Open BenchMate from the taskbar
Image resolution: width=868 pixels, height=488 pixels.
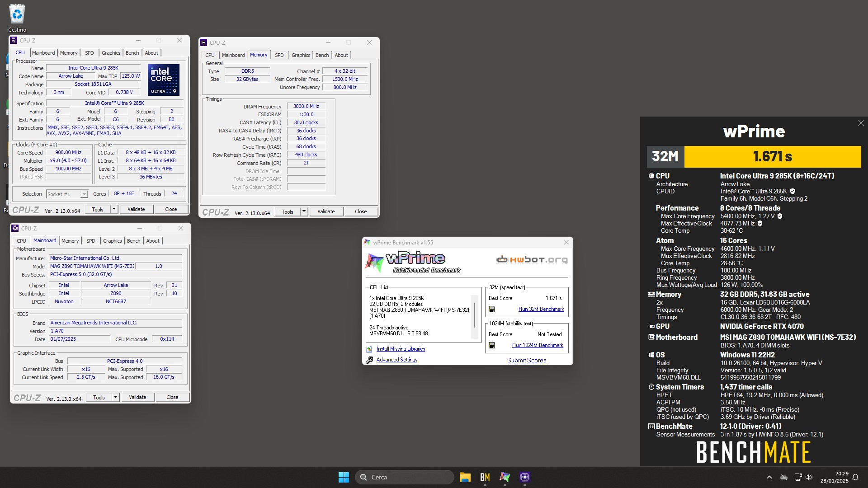(x=485, y=477)
